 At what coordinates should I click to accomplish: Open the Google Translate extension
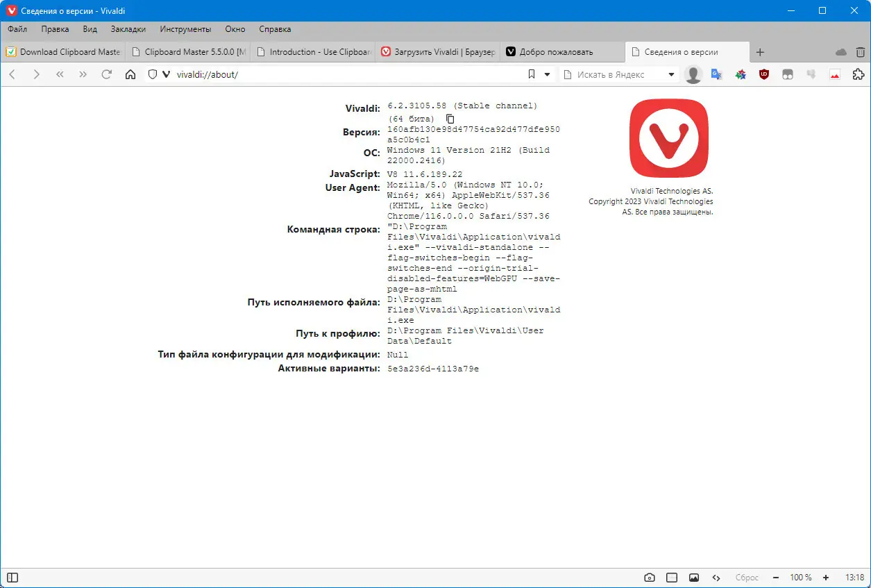click(717, 74)
